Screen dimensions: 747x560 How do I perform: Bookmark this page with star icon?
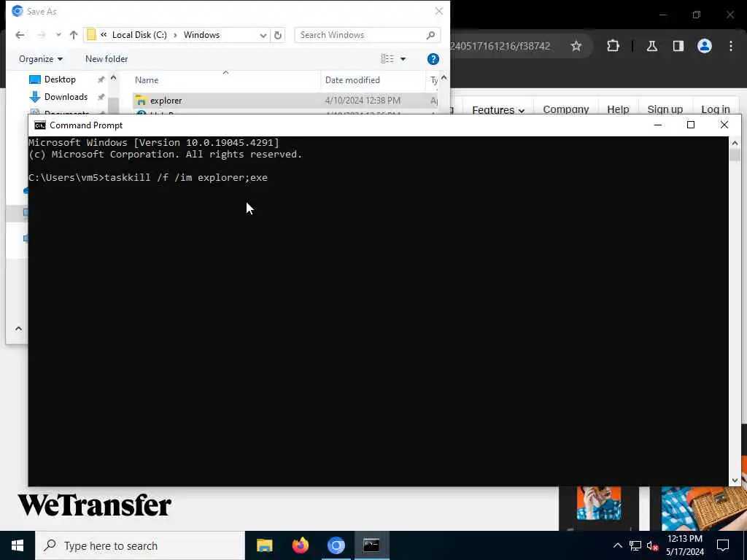click(576, 46)
